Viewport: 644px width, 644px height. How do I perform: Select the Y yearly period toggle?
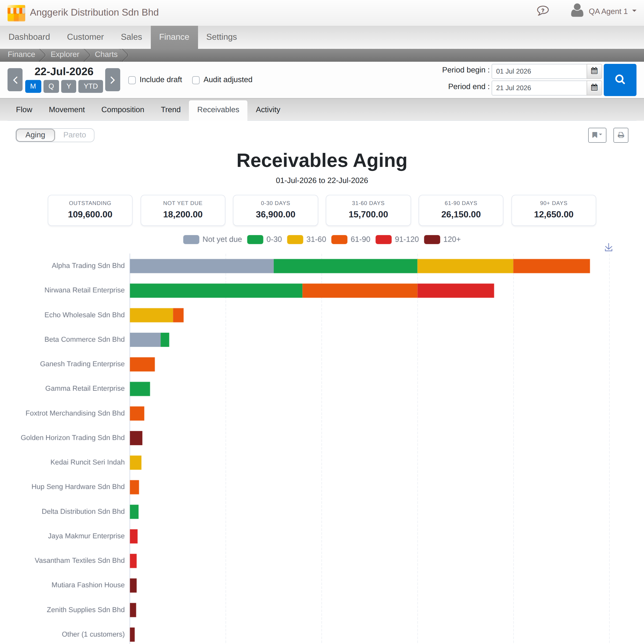pyautogui.click(x=69, y=86)
